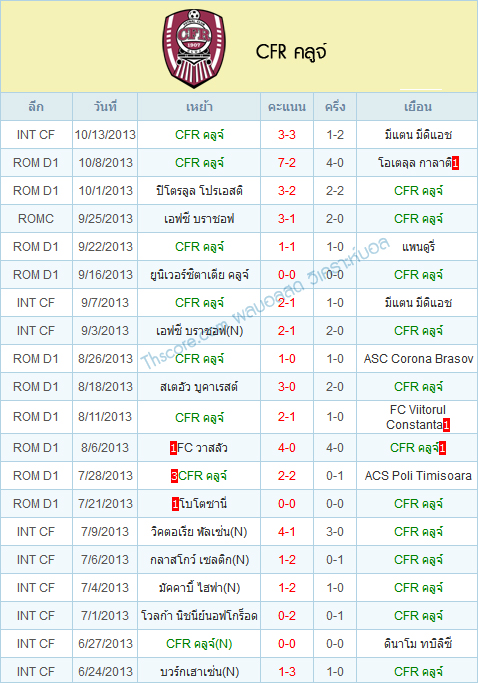The width and height of the screenshot is (478, 683).
Task: Select home CFR คลูจ์ in the 9/22/2013 row
Action: 199,247
